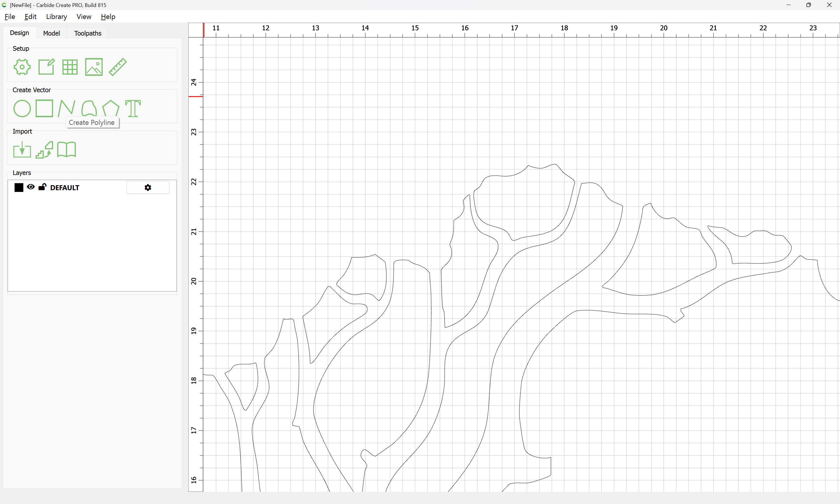This screenshot has height=504, width=840.
Task: Open the grid settings icon
Action: (70, 67)
